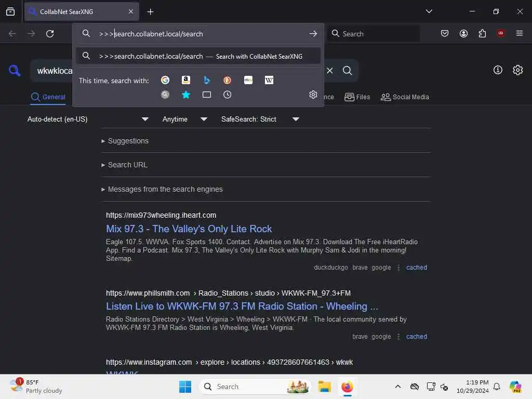Screen dimensions: 532x399
Task: Search with Amazon one-off engine icon
Action: pos(185,80)
